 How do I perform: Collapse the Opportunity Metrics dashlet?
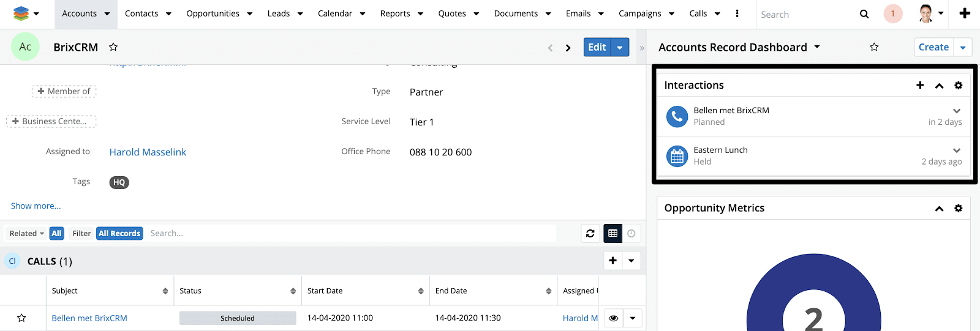939,209
